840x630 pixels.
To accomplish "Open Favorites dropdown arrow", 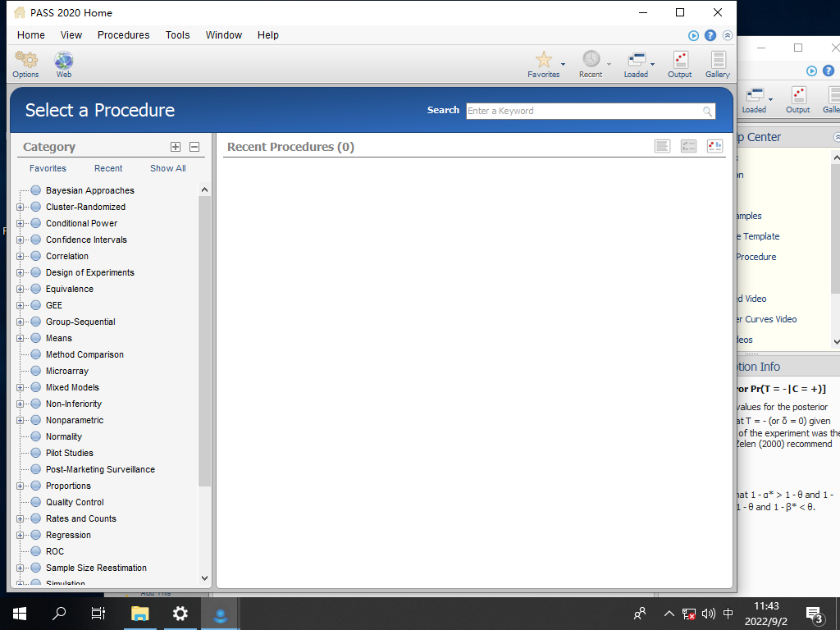I will click(563, 64).
